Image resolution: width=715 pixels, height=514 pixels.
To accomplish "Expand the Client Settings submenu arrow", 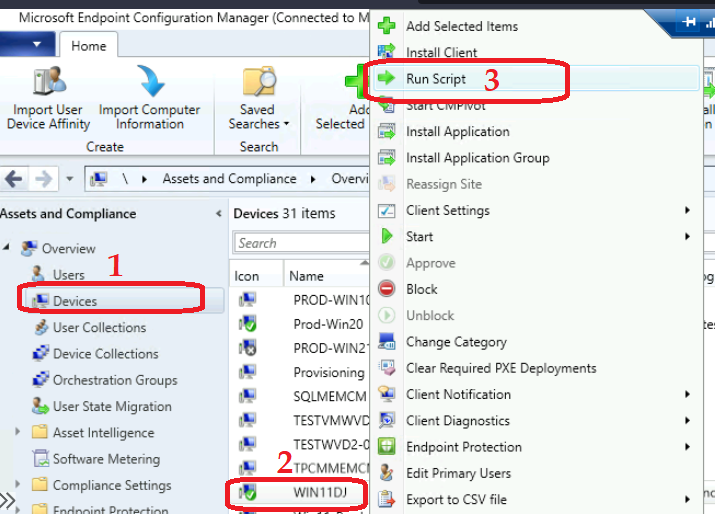I will 688,210.
